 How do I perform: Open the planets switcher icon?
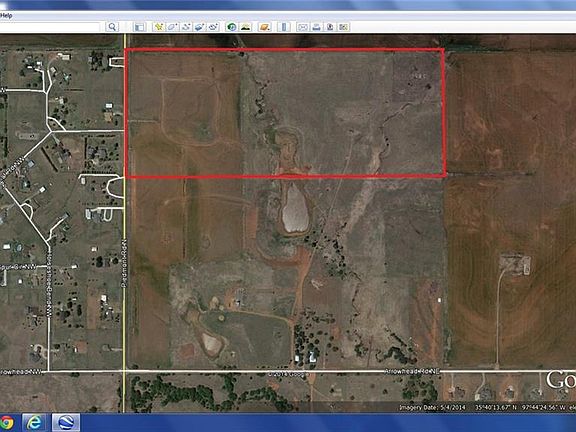(264, 27)
